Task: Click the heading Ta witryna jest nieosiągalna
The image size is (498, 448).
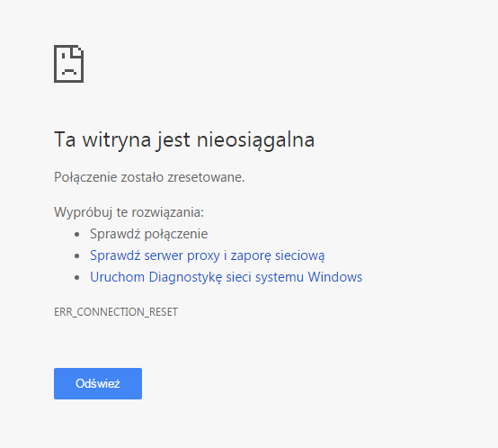Action: point(184,139)
